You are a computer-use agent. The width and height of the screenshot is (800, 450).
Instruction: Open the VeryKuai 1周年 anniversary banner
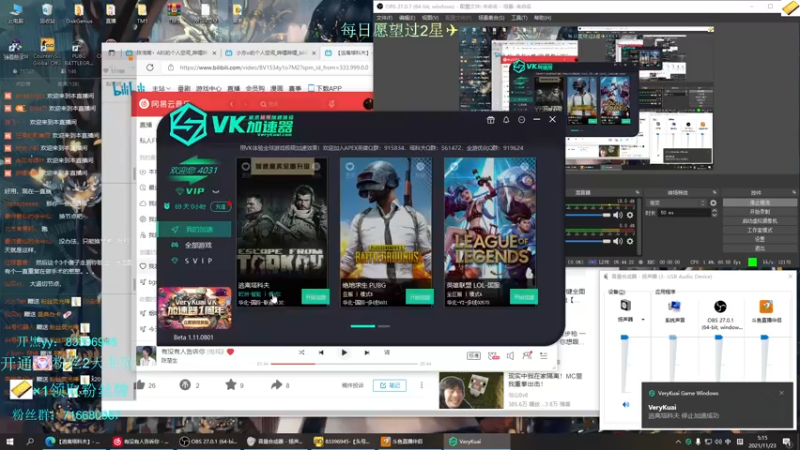(x=194, y=308)
